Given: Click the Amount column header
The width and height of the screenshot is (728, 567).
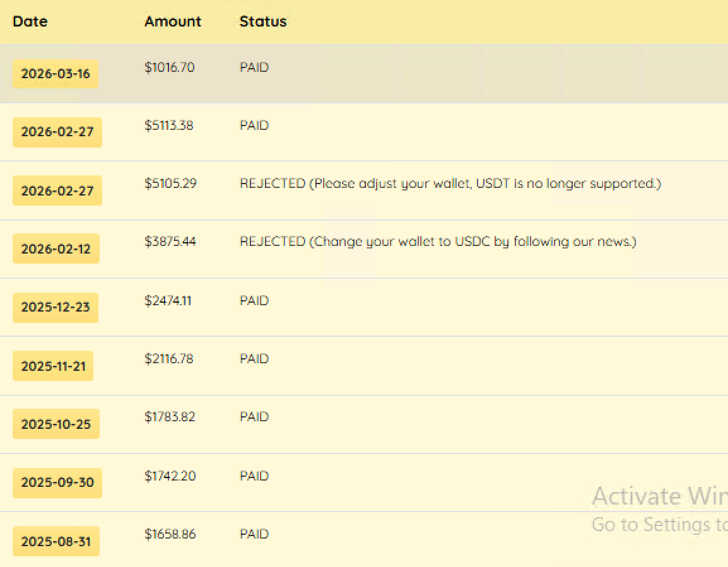Looking at the screenshot, I should tap(173, 21).
